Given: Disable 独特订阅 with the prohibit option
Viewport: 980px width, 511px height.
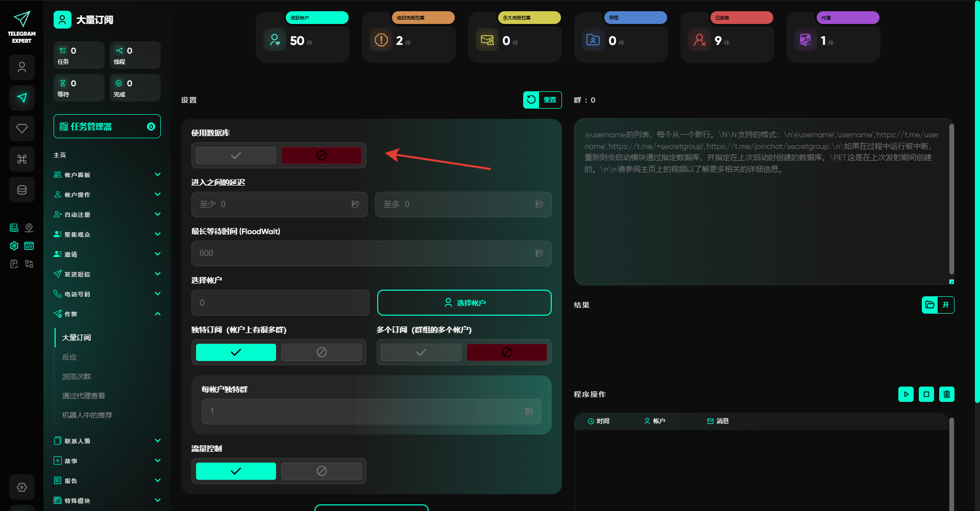Looking at the screenshot, I should (321, 352).
